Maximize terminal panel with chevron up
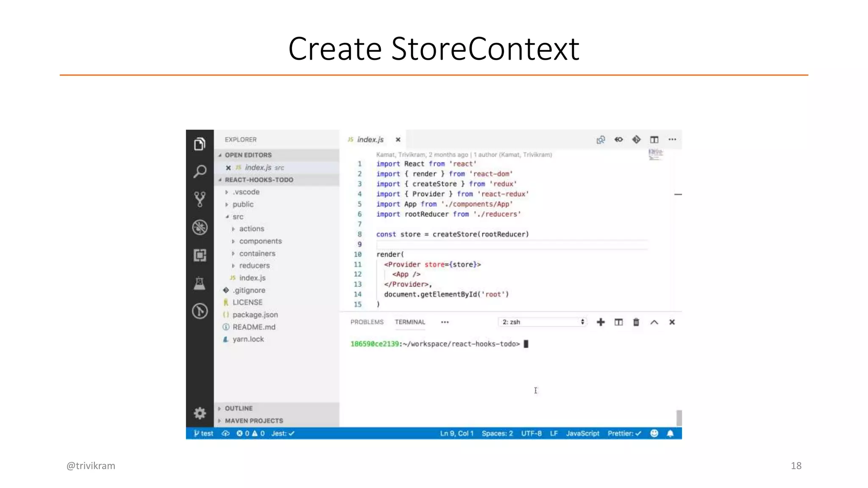Screen dimensions: 868x488 654,322
